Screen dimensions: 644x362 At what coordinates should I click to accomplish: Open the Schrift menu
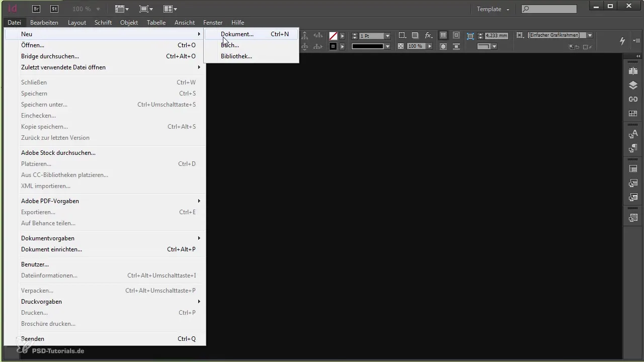coord(103,23)
